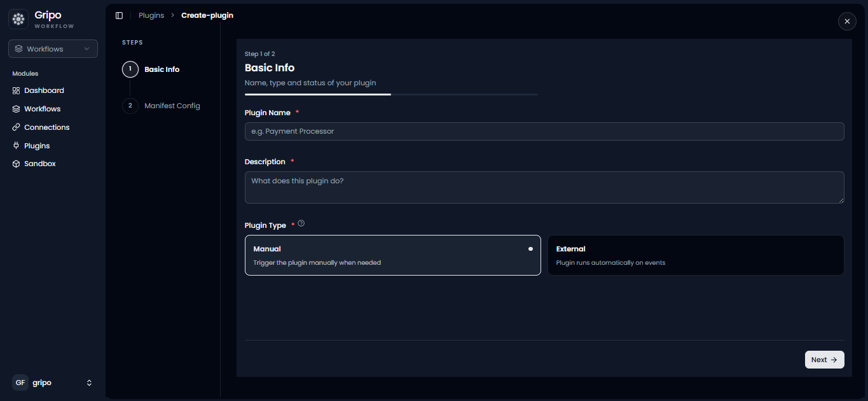Click the step progress bar
The image size is (868, 401).
coord(391,94)
